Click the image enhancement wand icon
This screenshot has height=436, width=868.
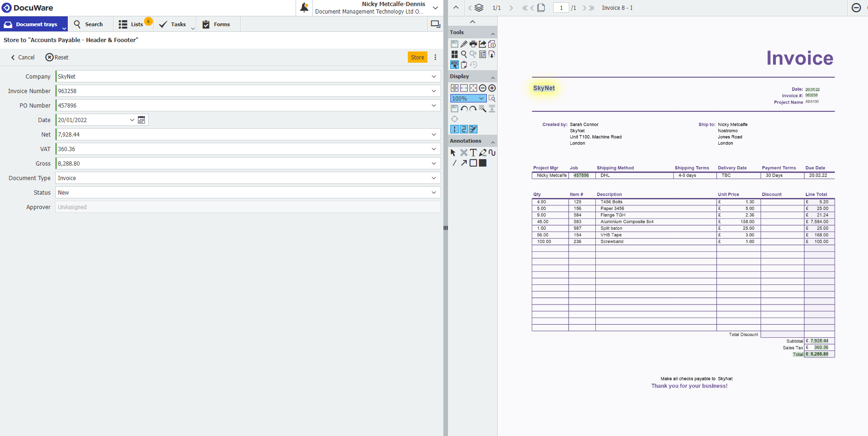482,109
